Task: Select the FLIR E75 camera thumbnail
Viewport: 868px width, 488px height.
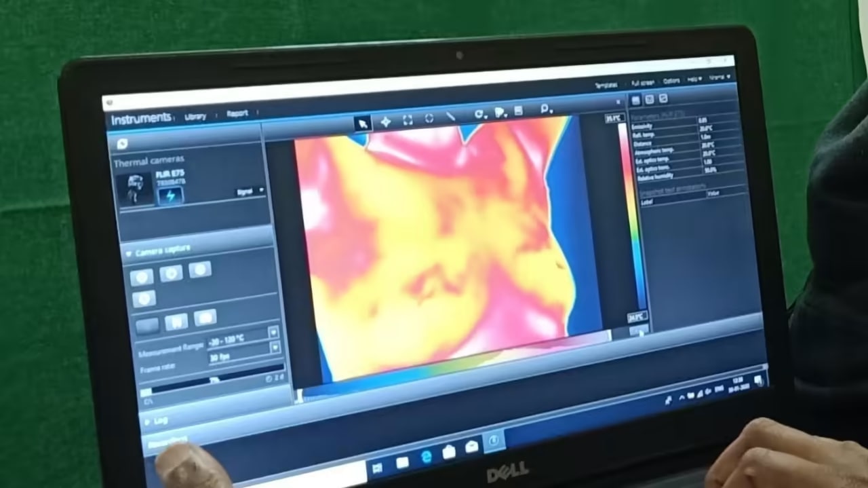Action: coord(134,189)
